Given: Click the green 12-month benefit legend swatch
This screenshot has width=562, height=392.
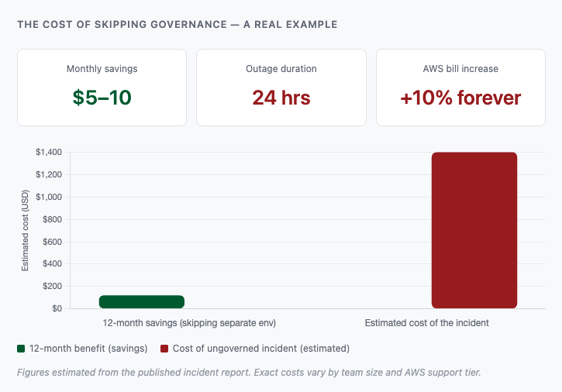Looking at the screenshot, I should (21, 349).
